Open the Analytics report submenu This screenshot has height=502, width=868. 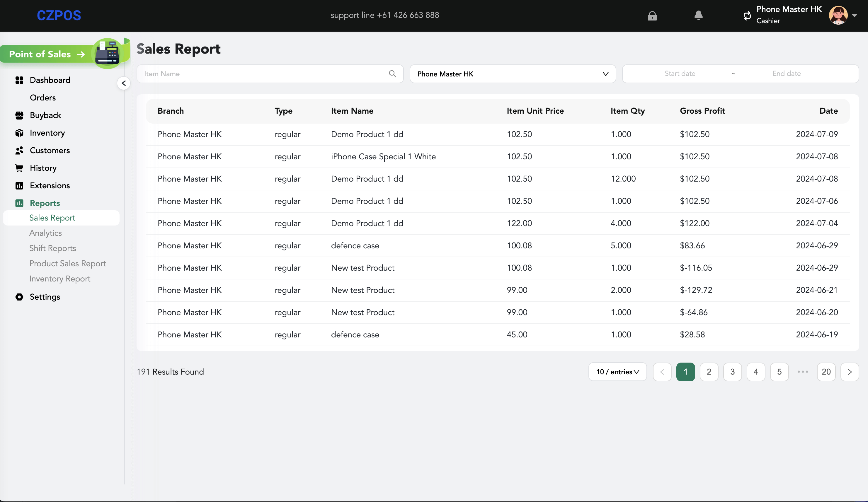[45, 233]
